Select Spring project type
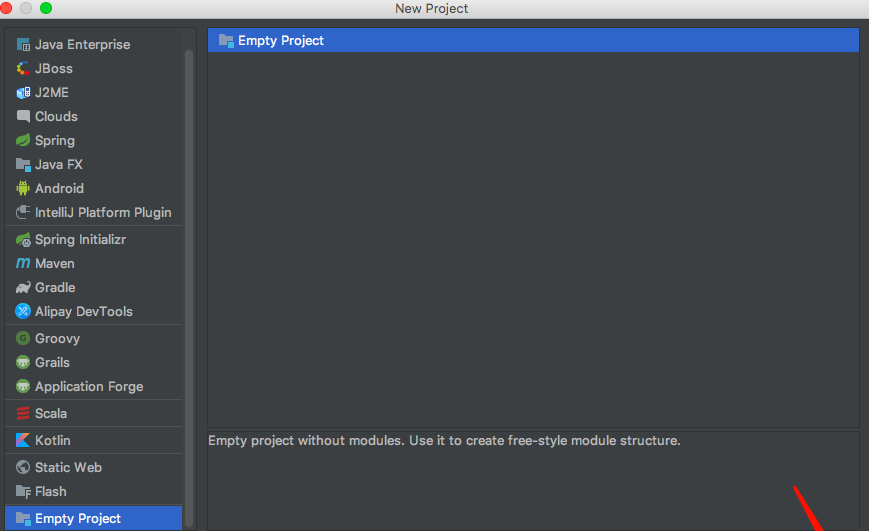This screenshot has height=531, width=869. point(93,140)
